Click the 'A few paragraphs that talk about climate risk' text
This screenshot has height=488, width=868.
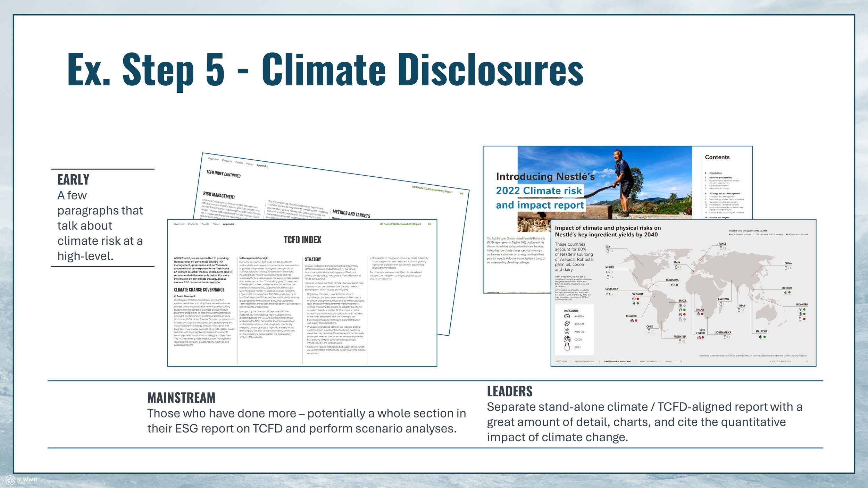(x=100, y=226)
